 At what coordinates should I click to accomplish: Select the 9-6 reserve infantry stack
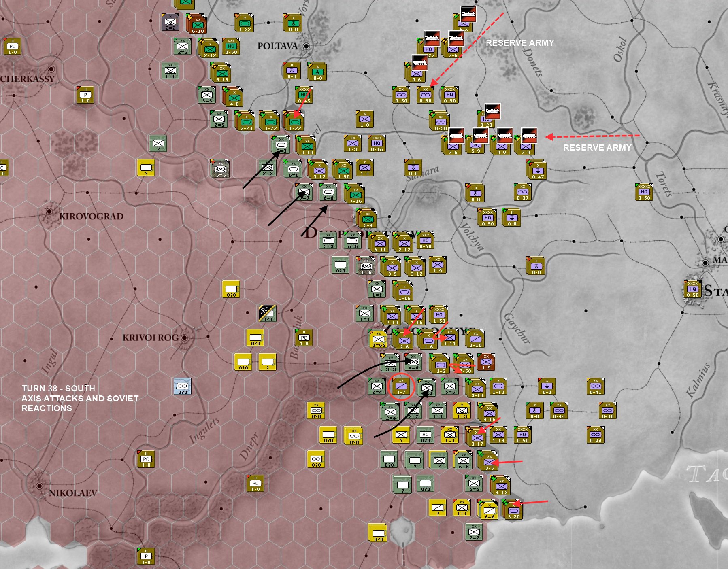coord(416,73)
